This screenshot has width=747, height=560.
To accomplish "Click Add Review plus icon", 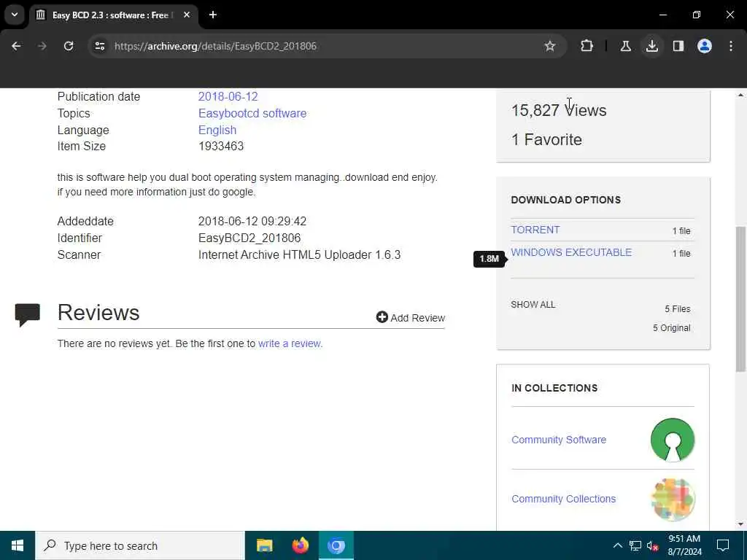I will [x=382, y=317].
